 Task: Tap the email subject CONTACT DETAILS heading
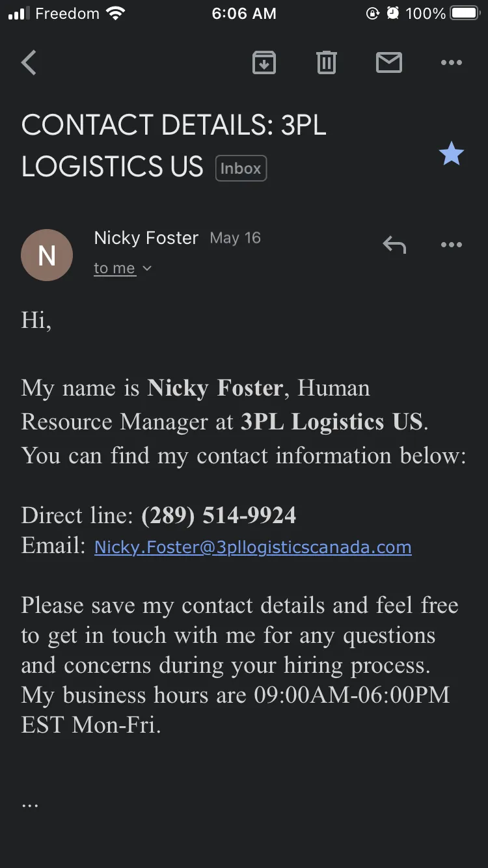tap(174, 146)
